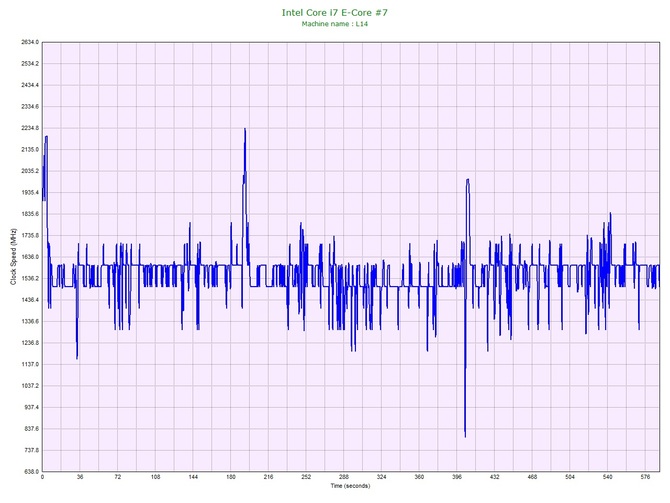
Task: Click the 216 seconds x-axis label
Action: pyautogui.click(x=268, y=477)
